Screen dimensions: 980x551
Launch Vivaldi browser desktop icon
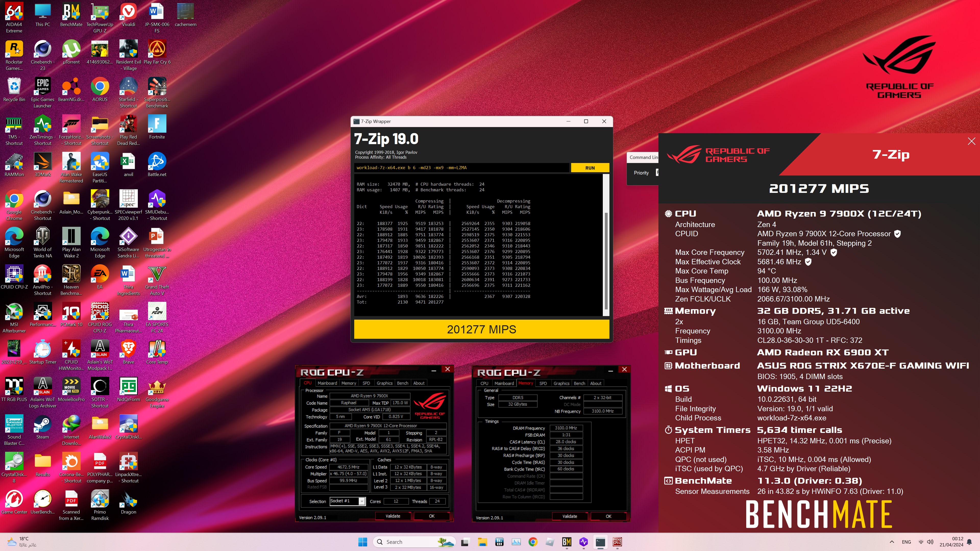pos(128,15)
